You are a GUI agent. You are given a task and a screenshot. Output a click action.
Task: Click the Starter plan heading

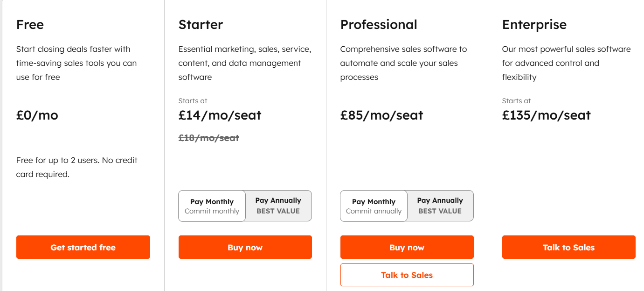201,24
